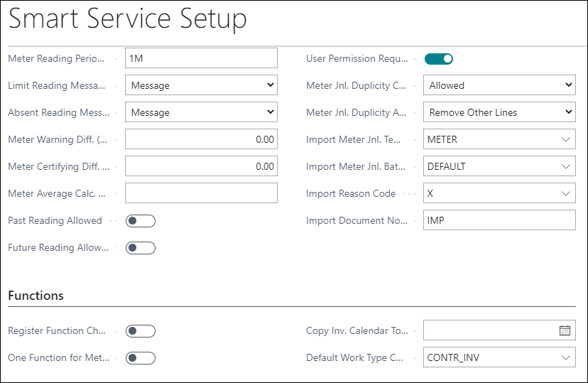
Task: Click the Meter Warning Diff. value field
Action: (x=202, y=139)
